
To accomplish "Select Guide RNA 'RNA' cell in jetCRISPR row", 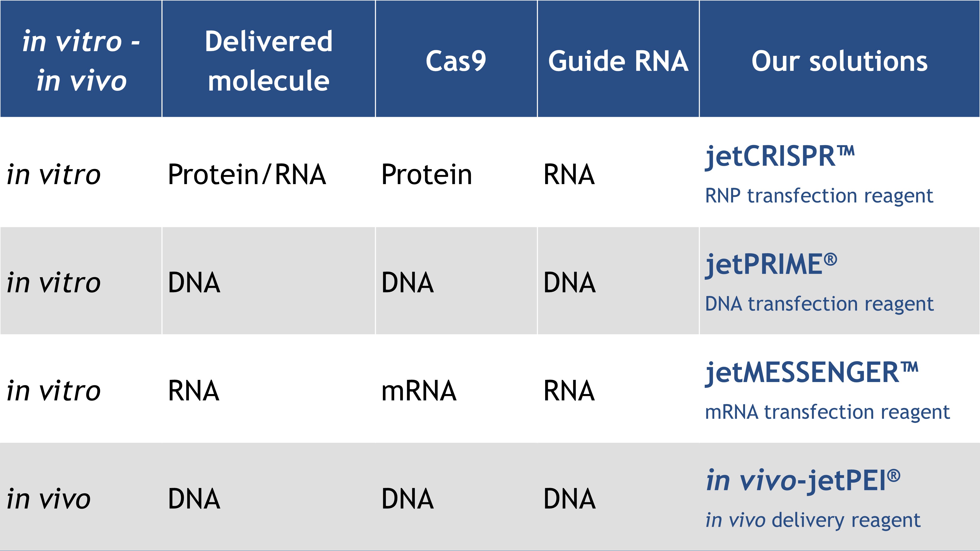I will point(569,175).
